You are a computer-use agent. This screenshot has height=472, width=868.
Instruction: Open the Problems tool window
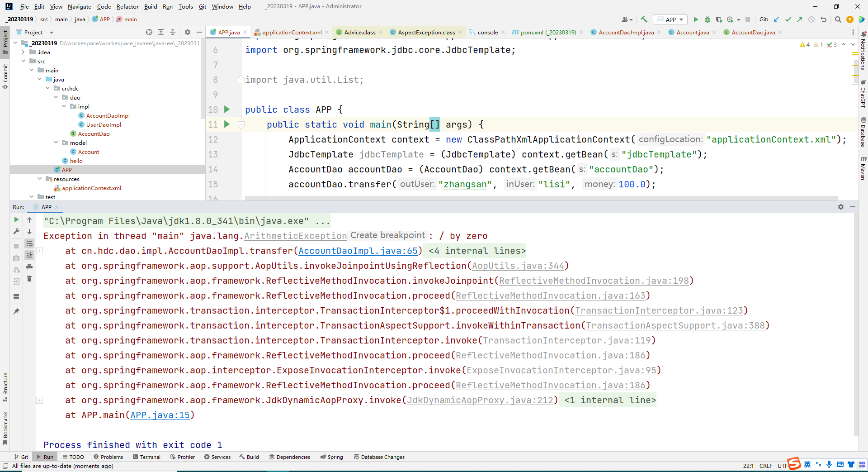click(x=108, y=457)
